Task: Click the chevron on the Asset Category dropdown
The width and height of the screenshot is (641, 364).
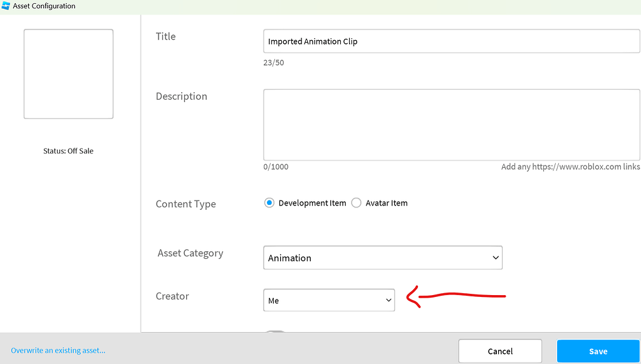Action: pos(494,257)
